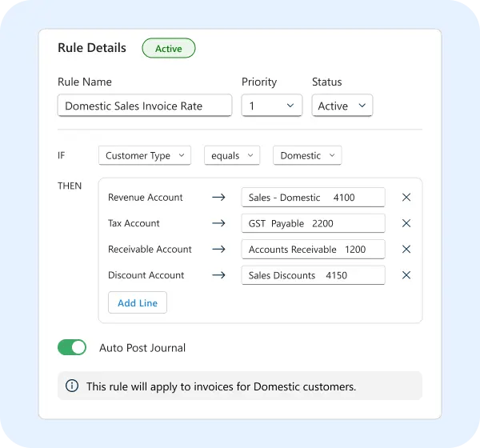Click the Status field label
Screen dimensions: 480x448
point(327,82)
